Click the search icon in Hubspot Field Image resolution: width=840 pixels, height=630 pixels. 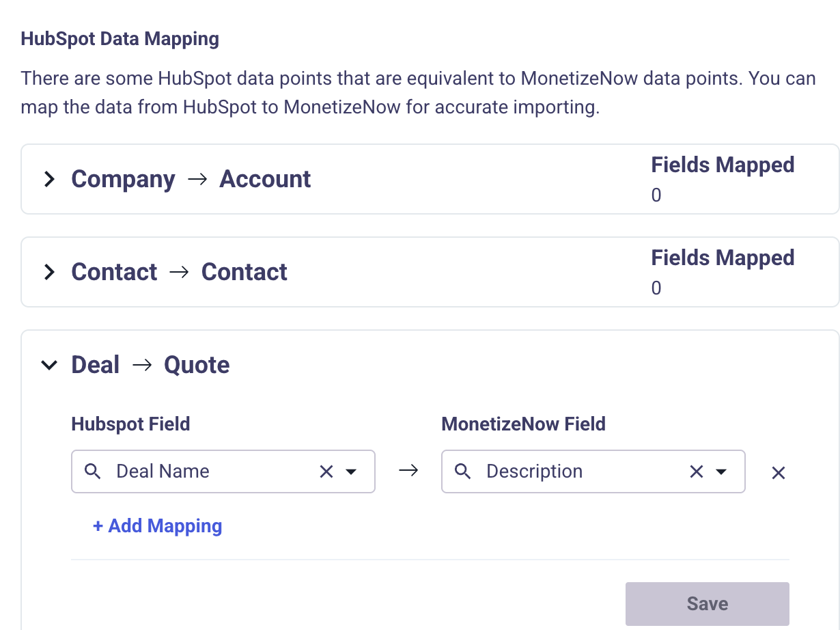(93, 471)
